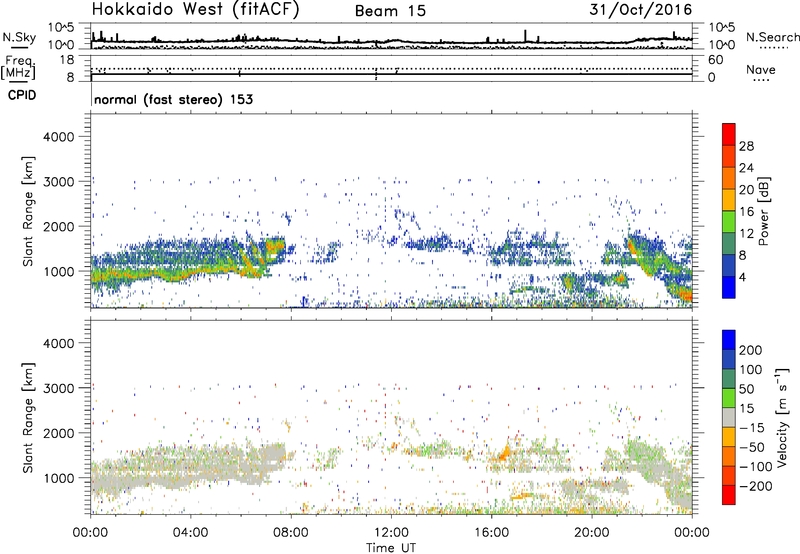The width and height of the screenshot is (800, 554).
Task: Click the '16:00' time tick label
Action: [x=491, y=533]
